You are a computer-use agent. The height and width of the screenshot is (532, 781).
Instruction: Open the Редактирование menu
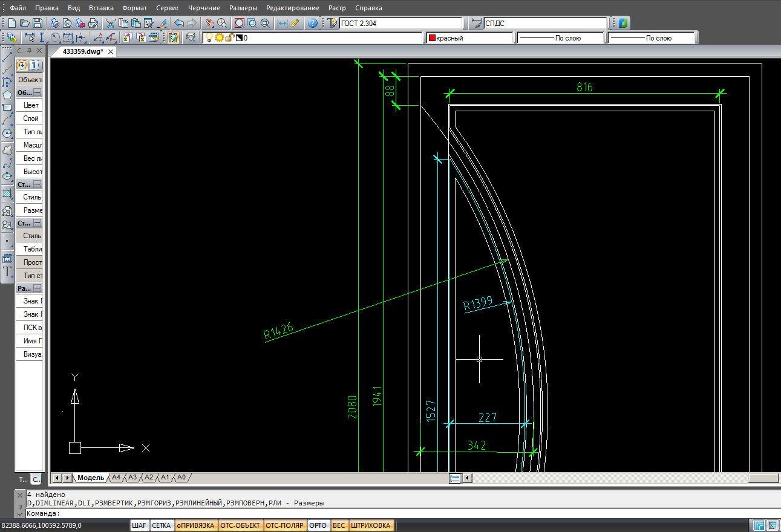coord(293,8)
